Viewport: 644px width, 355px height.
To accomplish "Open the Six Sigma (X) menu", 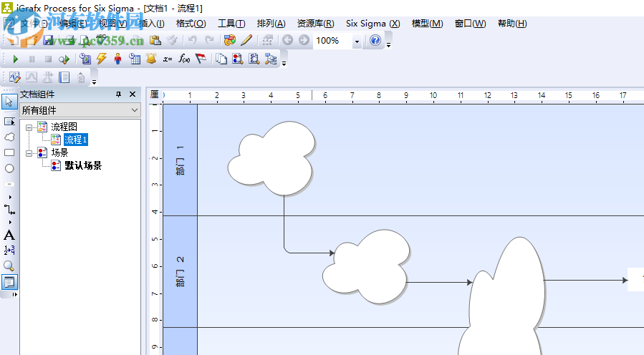I will (x=373, y=24).
